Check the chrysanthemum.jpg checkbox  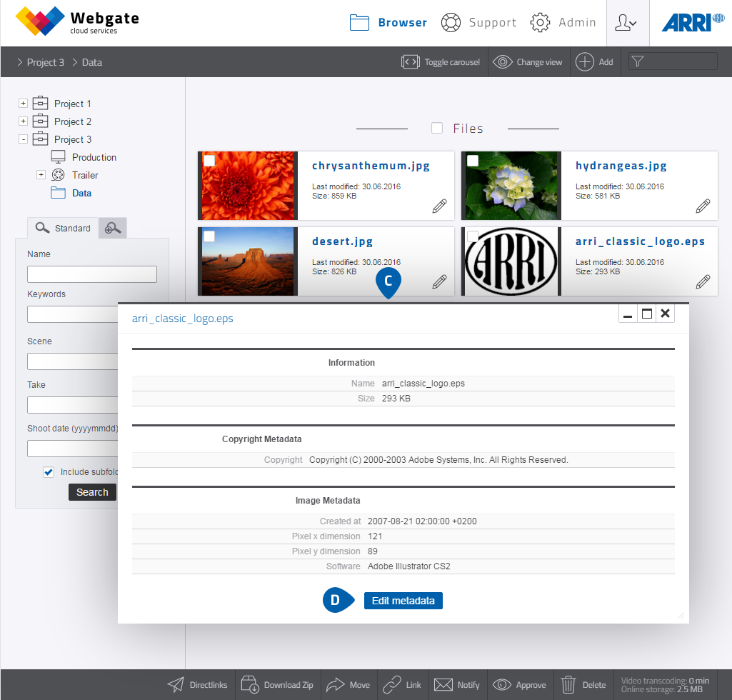210,161
